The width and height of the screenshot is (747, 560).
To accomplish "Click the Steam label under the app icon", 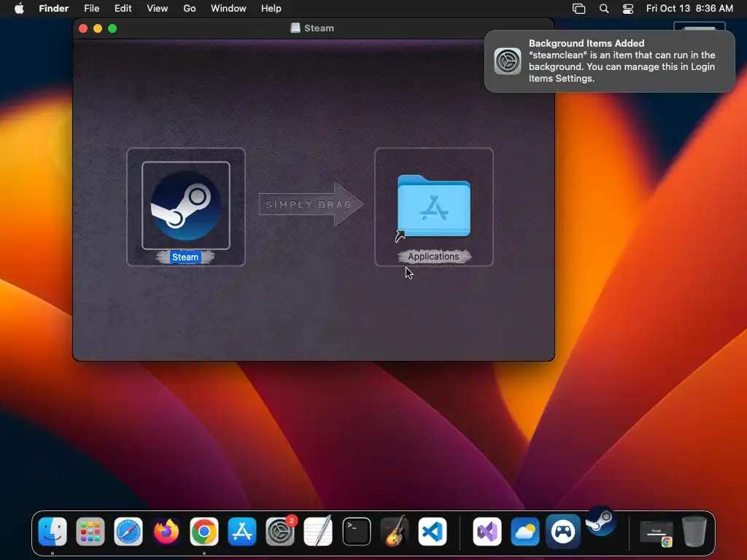I will tap(185, 257).
